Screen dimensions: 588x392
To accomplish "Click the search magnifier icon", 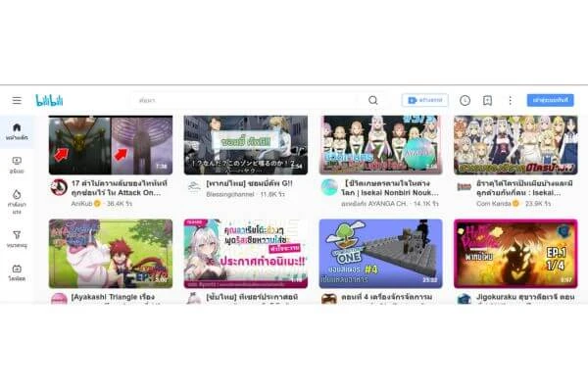I will (x=372, y=100).
